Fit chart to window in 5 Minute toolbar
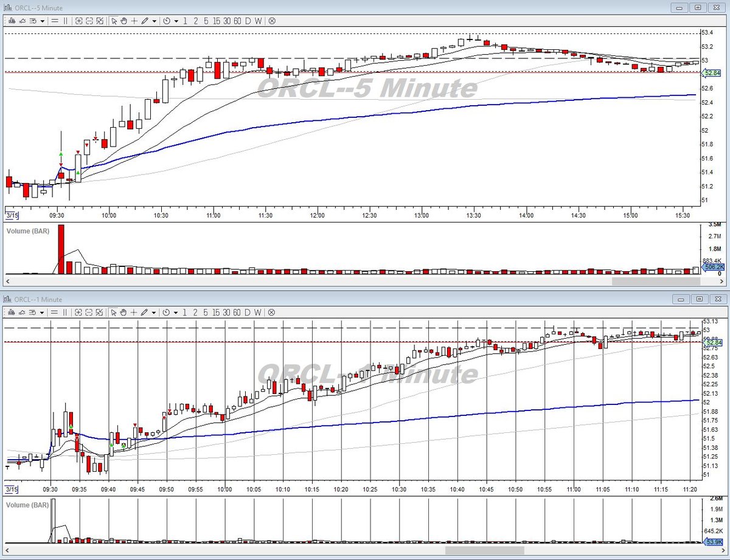Viewport: 730px width, 560px height. (x=100, y=21)
